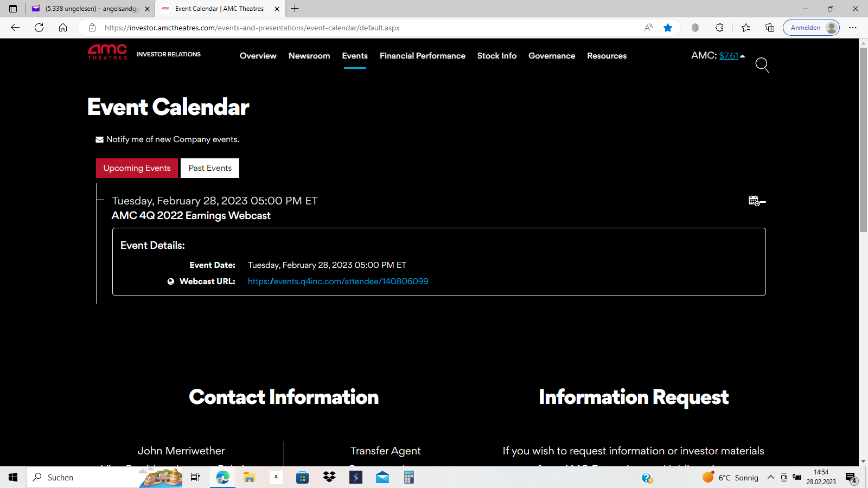Click the favorites star in the address bar
The width and height of the screenshot is (868, 488).
(668, 27)
